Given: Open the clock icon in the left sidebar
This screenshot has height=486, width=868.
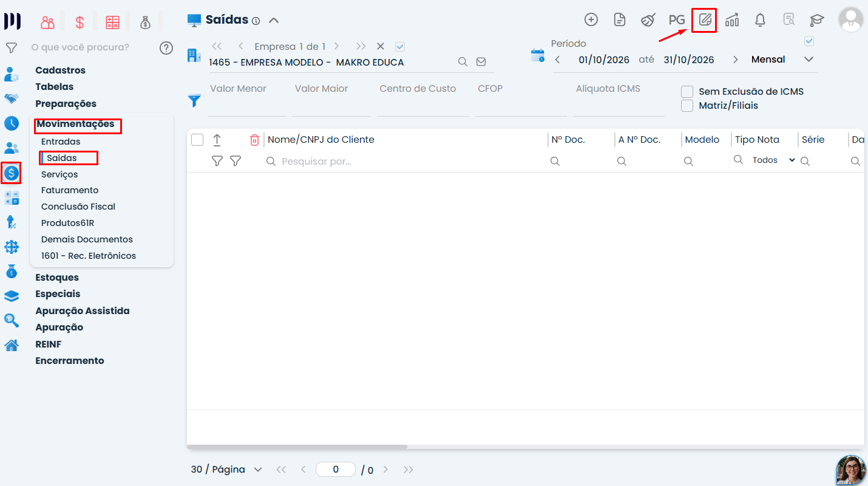Looking at the screenshot, I should (12, 123).
